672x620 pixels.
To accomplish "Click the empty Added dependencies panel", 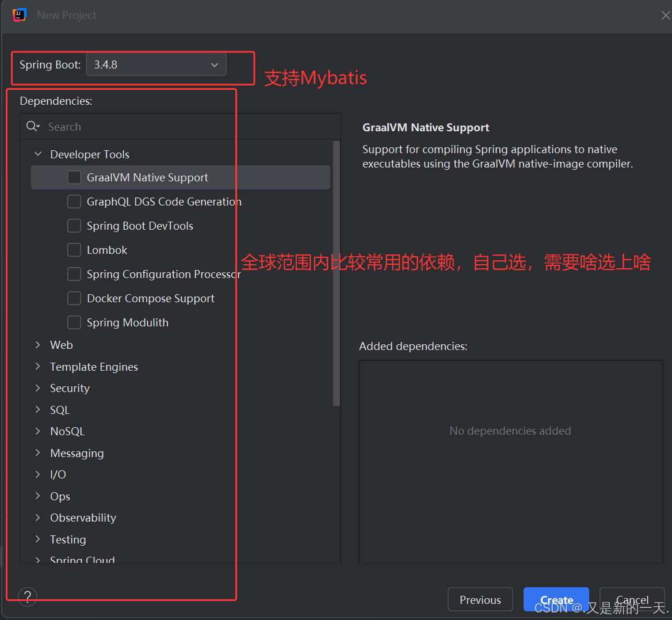I will (510, 462).
